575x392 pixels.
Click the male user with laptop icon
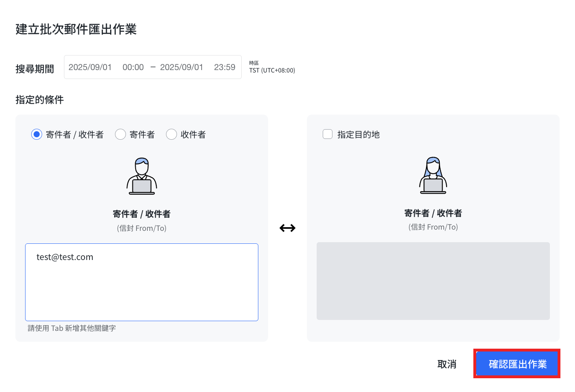[x=142, y=176]
